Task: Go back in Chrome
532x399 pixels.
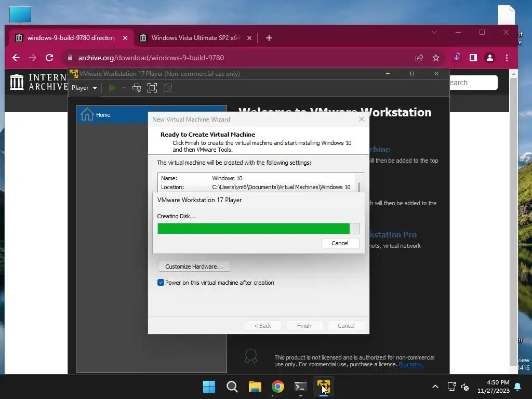Action: coord(16,58)
